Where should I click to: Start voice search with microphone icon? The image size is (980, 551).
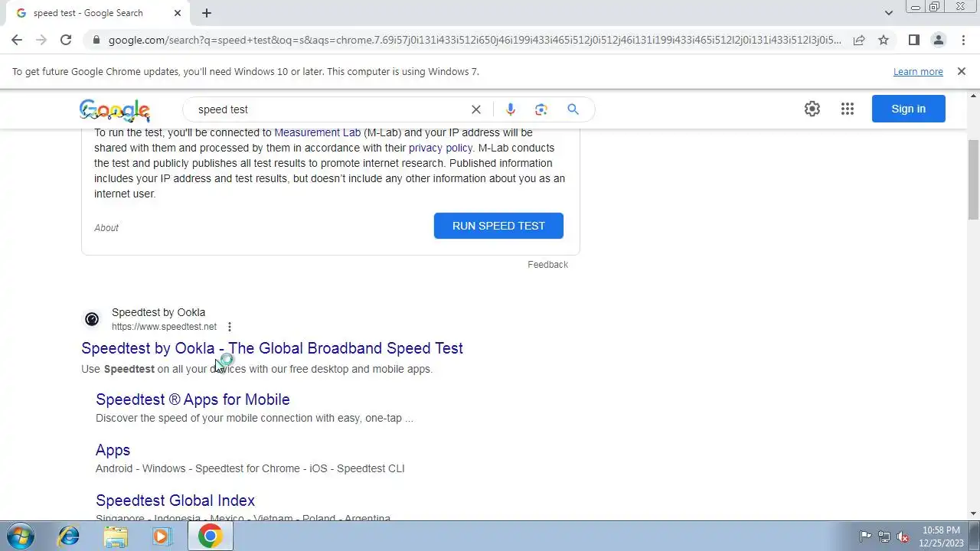click(x=511, y=109)
